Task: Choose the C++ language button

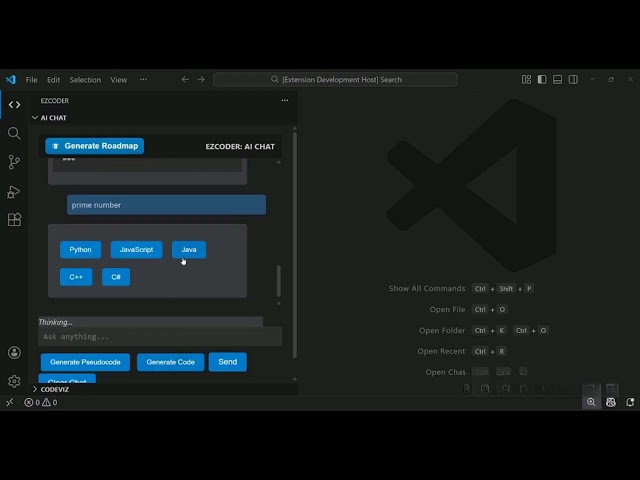Action: [76, 277]
